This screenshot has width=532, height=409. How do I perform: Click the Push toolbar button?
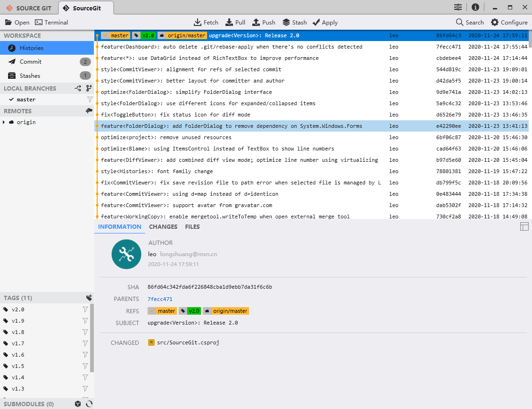[x=264, y=22]
